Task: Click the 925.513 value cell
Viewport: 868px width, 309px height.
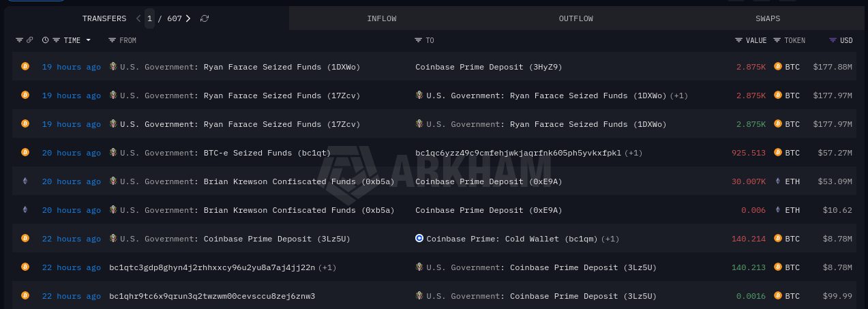Action: coord(749,153)
